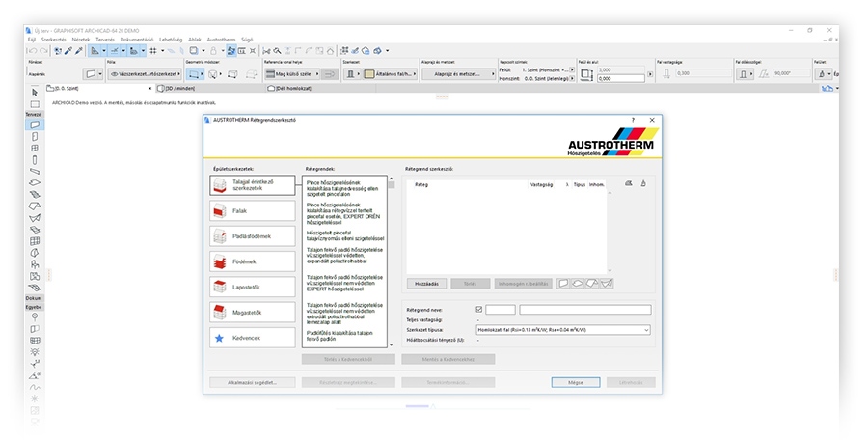Select the Shell tool in the toolbox

(x=35, y=218)
